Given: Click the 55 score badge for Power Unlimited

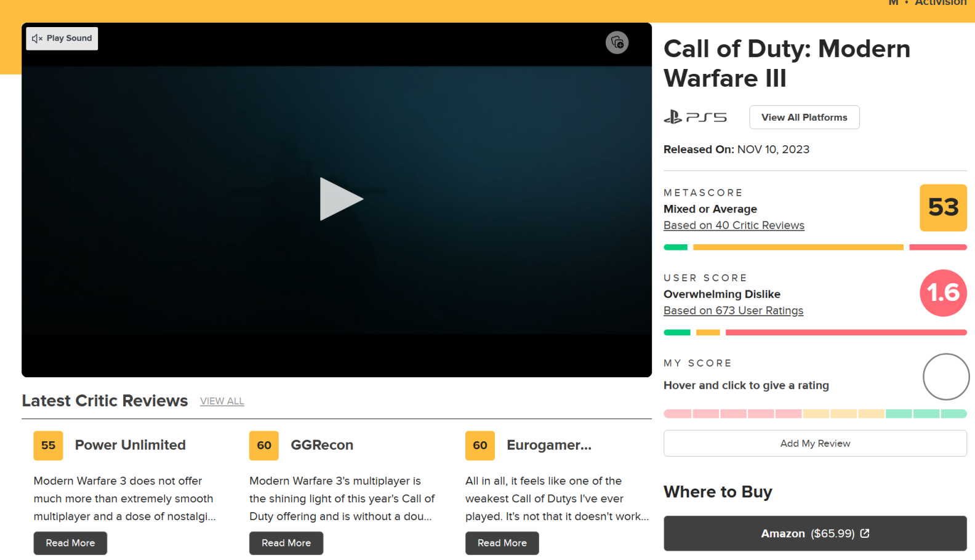Looking at the screenshot, I should coord(49,446).
